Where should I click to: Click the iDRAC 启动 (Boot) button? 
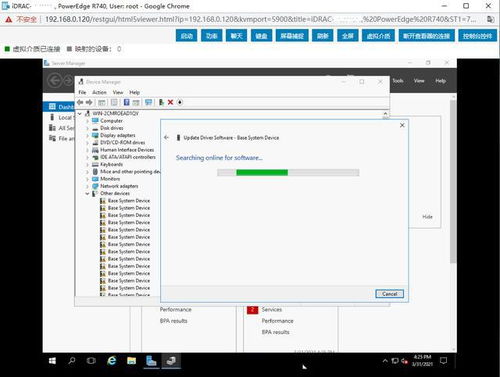tap(186, 36)
